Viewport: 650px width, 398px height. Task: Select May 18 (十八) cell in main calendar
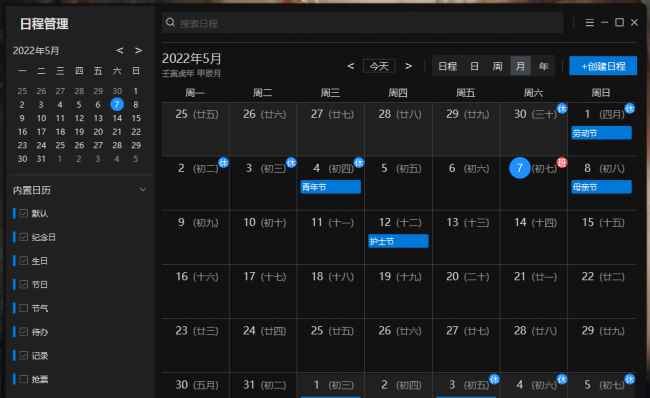331,291
